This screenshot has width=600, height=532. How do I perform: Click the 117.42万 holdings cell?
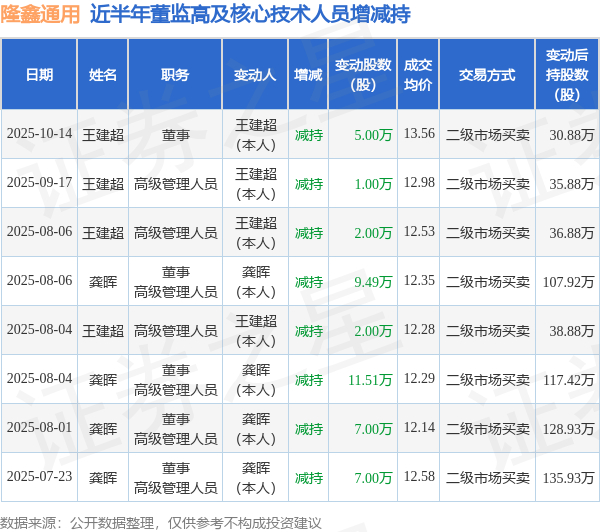pyautogui.click(x=569, y=380)
